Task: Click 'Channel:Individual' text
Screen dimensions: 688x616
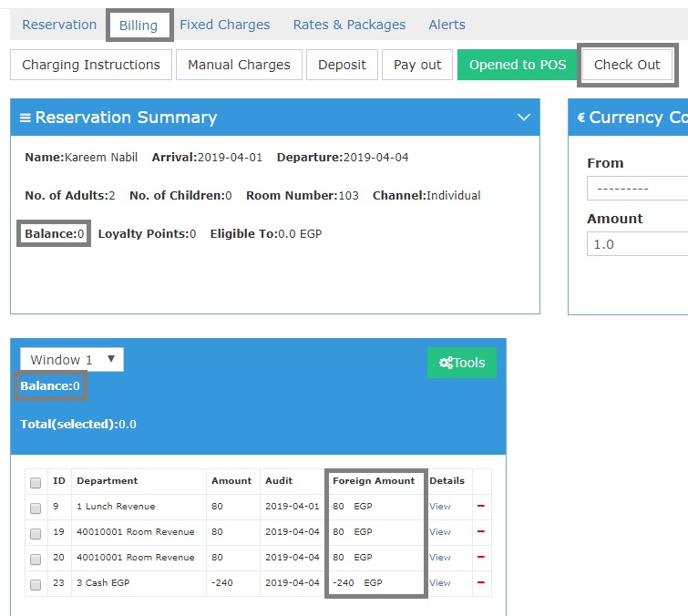Action: (426, 195)
